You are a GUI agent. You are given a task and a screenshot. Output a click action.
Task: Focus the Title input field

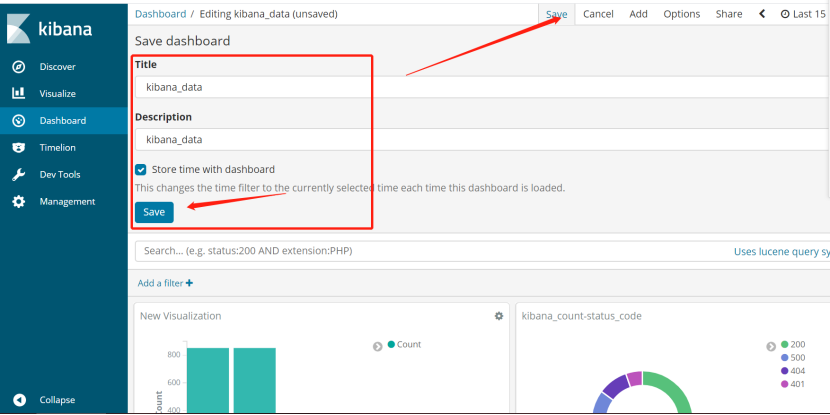click(482, 87)
